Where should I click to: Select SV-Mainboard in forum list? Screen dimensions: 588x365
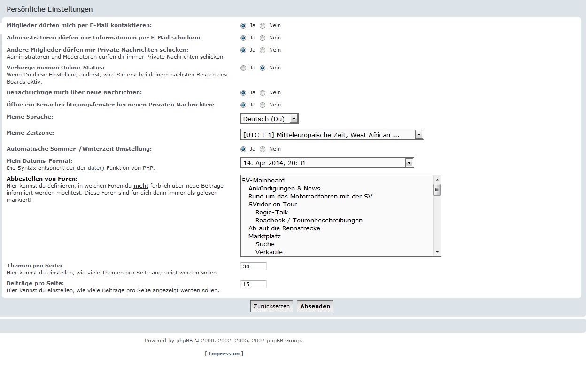(x=263, y=180)
